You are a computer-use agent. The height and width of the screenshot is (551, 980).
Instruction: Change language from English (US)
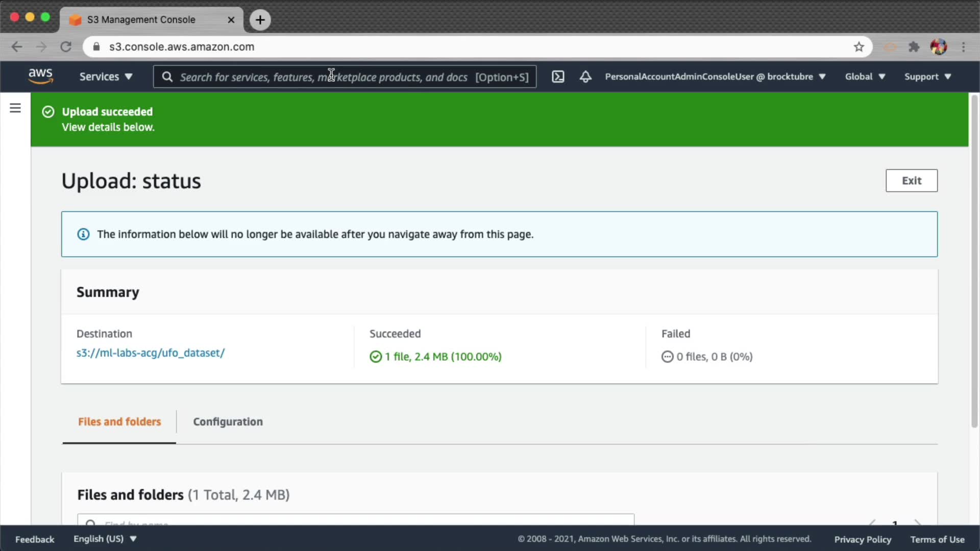click(105, 539)
